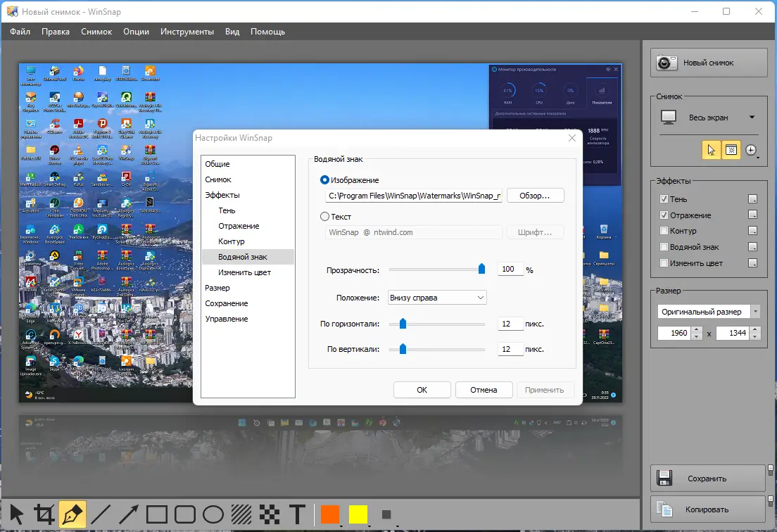Select the Crop tool in bottom toolbar
The height and width of the screenshot is (532, 777).
click(x=44, y=514)
